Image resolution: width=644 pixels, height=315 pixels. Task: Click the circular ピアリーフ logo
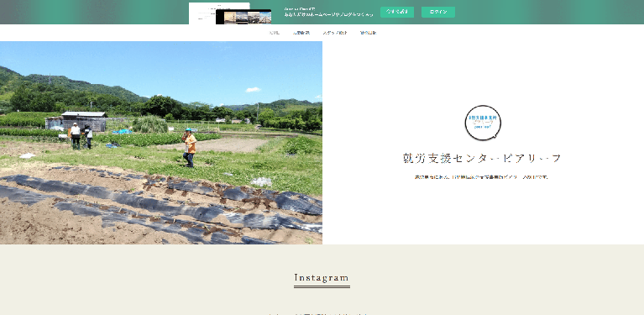[483, 123]
